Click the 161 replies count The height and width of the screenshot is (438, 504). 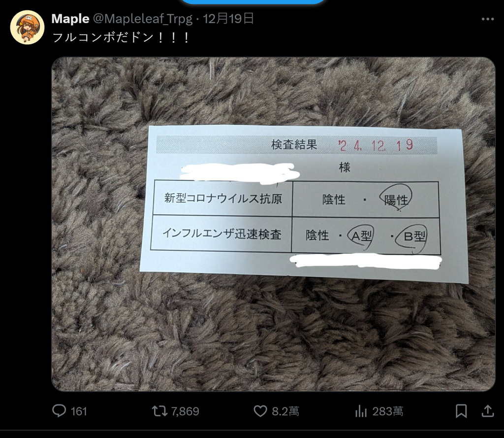pos(79,411)
